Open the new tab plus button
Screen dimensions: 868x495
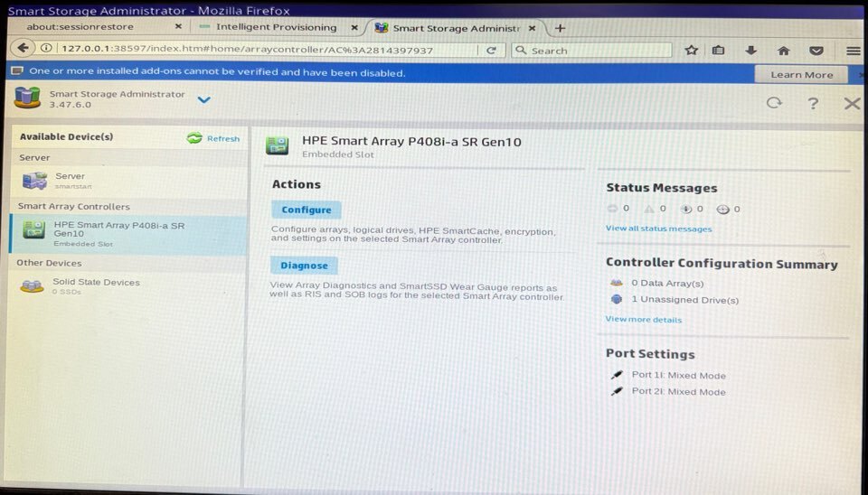pos(561,28)
